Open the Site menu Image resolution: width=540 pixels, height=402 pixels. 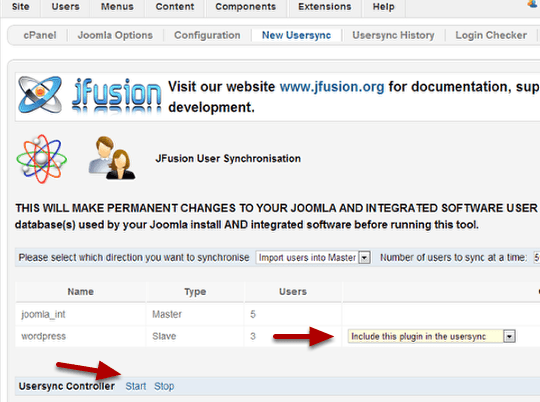tap(21, 7)
